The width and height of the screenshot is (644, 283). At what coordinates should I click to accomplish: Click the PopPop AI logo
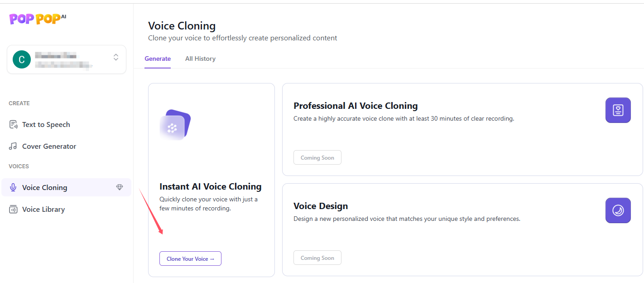[x=38, y=19]
